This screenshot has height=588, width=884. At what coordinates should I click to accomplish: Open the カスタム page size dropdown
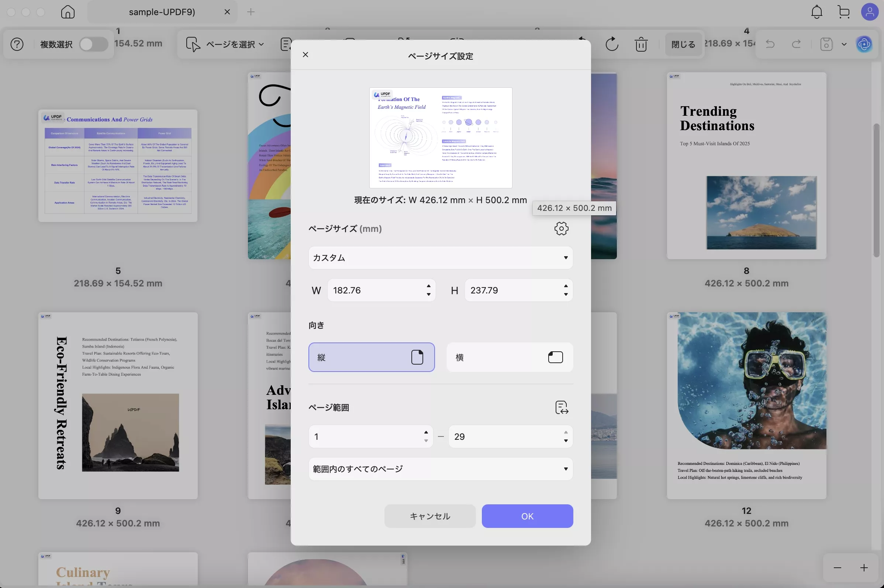440,258
